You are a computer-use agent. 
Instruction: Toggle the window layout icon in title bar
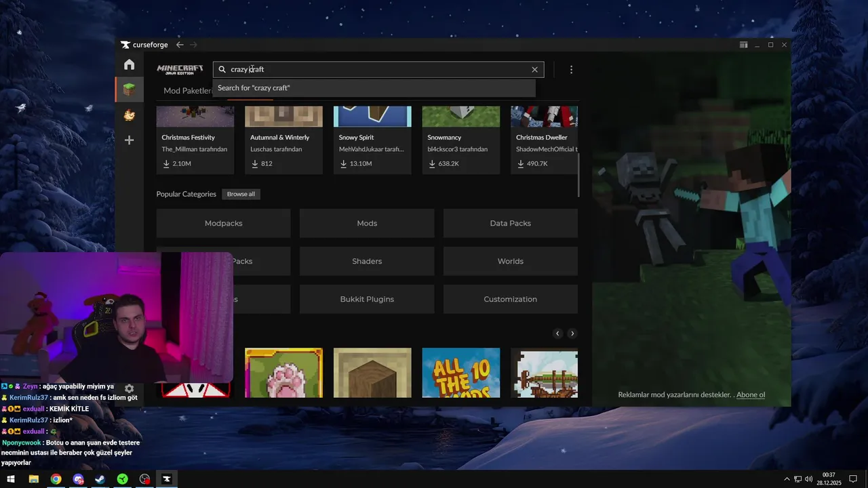(743, 45)
